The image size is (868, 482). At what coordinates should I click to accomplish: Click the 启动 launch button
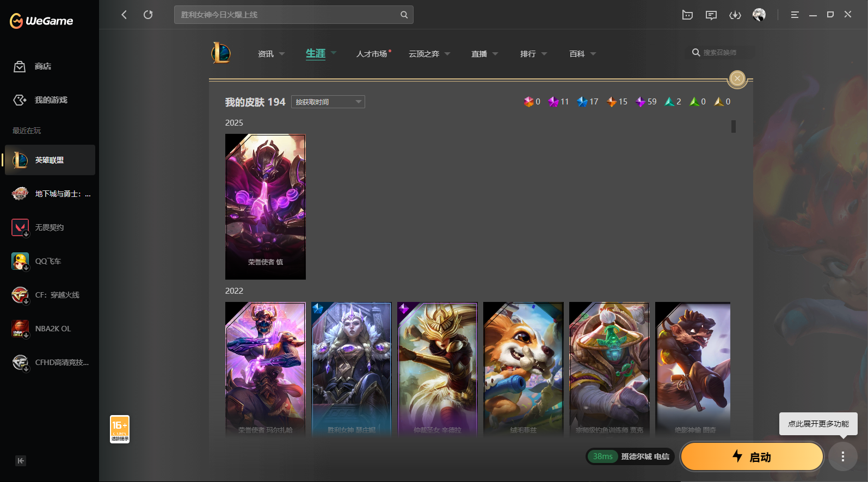(752, 456)
